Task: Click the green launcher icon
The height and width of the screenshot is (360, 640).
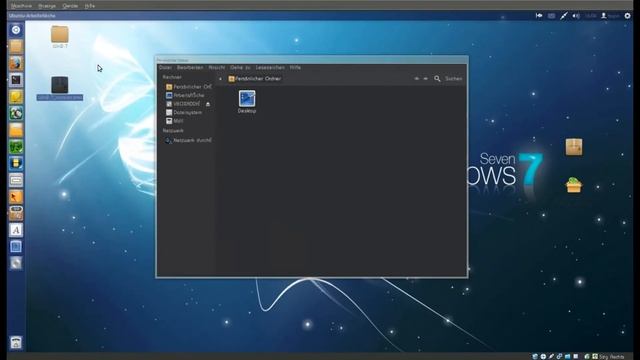Action: (16, 147)
